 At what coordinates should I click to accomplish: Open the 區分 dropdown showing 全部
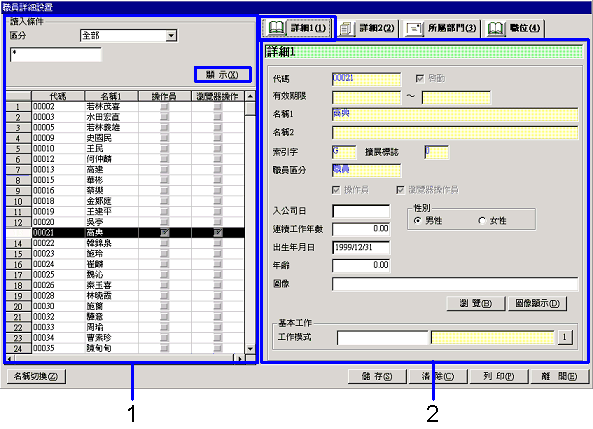pyautogui.click(x=171, y=36)
